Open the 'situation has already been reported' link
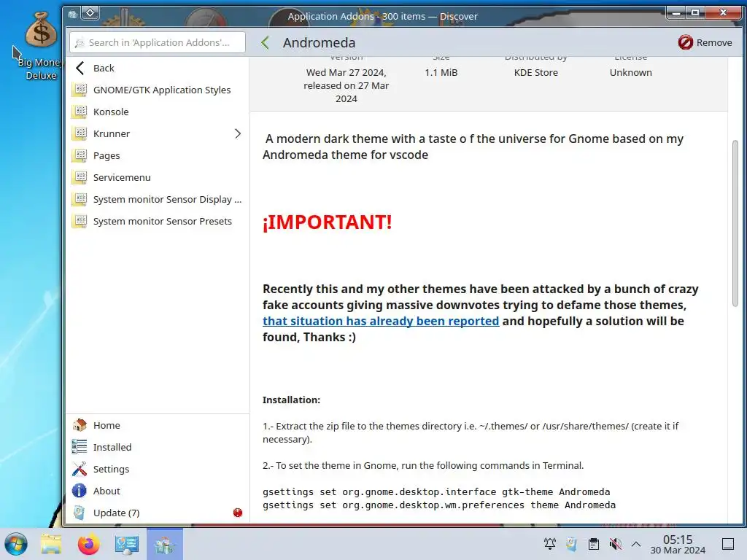Viewport: 747px width, 560px height. (381, 321)
